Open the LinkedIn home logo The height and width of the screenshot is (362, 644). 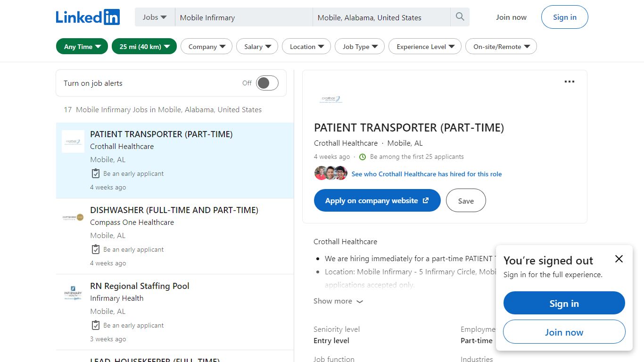[x=88, y=17]
